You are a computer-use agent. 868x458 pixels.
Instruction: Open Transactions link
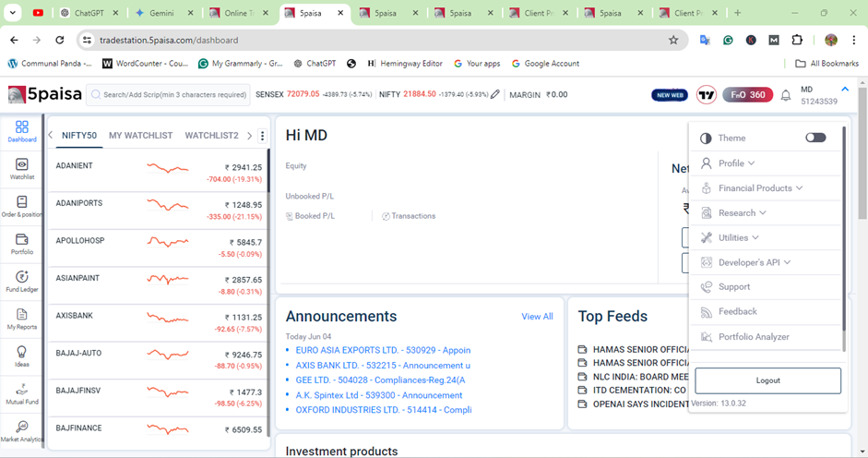click(x=409, y=216)
